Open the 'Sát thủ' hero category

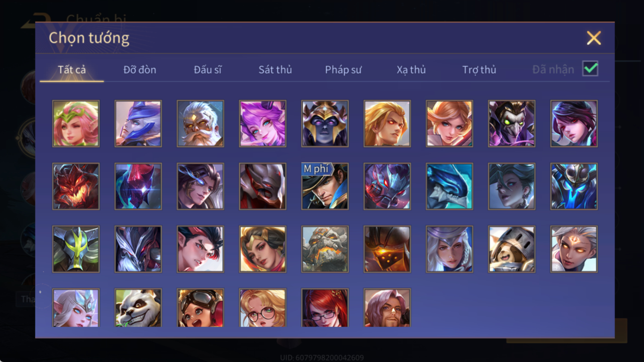coord(275,70)
